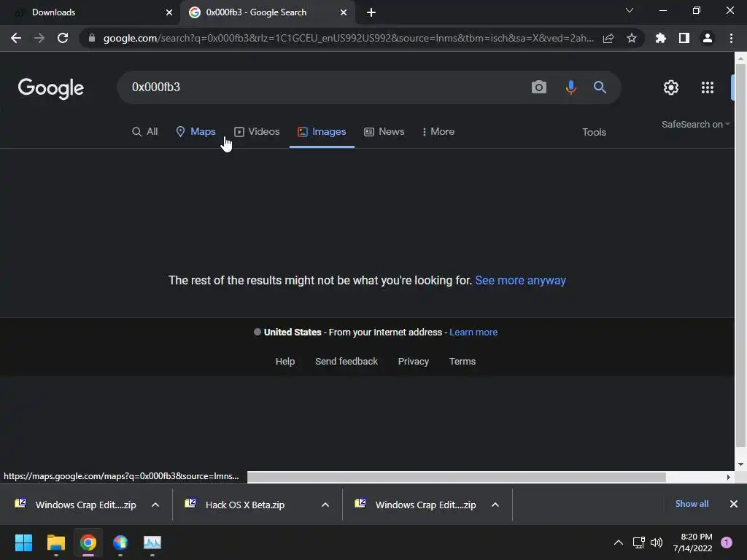This screenshot has height=560, width=747.
Task: Click the vertical scrollbar down arrow
Action: point(740,464)
